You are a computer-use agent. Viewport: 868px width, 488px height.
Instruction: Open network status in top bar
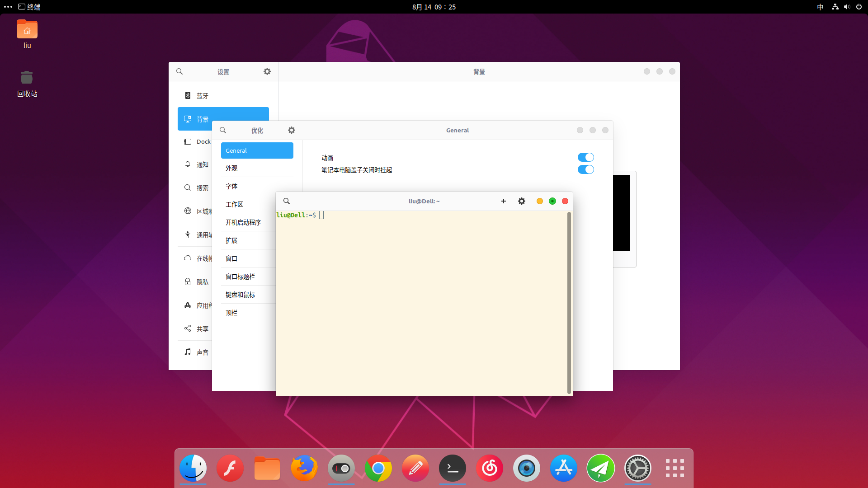pyautogui.click(x=835, y=7)
